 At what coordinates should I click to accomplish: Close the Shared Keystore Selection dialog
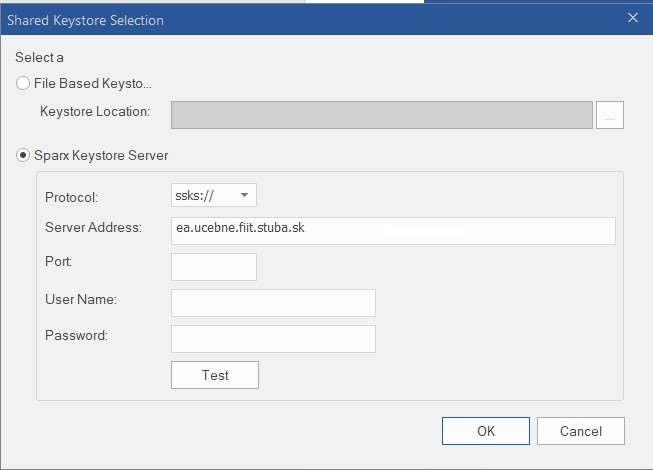coord(633,17)
